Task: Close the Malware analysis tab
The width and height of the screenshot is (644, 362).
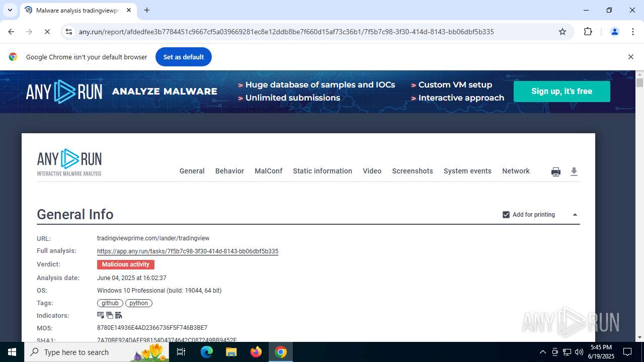Action: click(129, 10)
